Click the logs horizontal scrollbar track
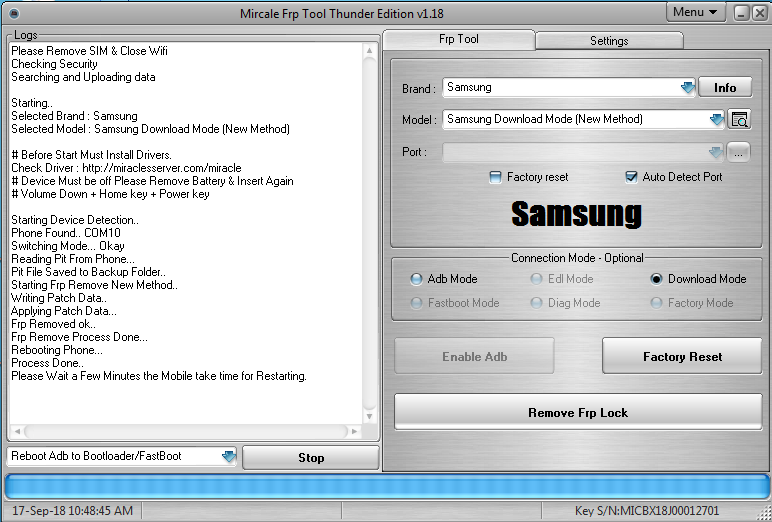772x522 pixels. click(186, 431)
